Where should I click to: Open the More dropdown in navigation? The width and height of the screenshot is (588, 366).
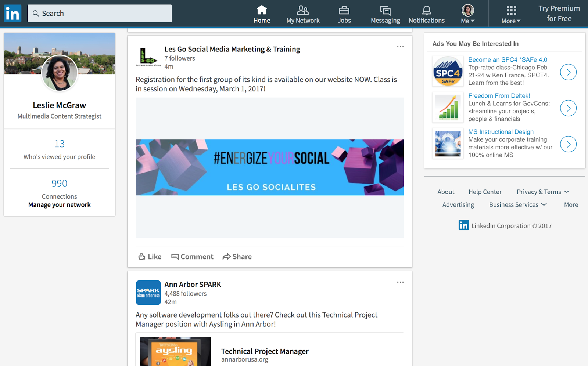[510, 14]
